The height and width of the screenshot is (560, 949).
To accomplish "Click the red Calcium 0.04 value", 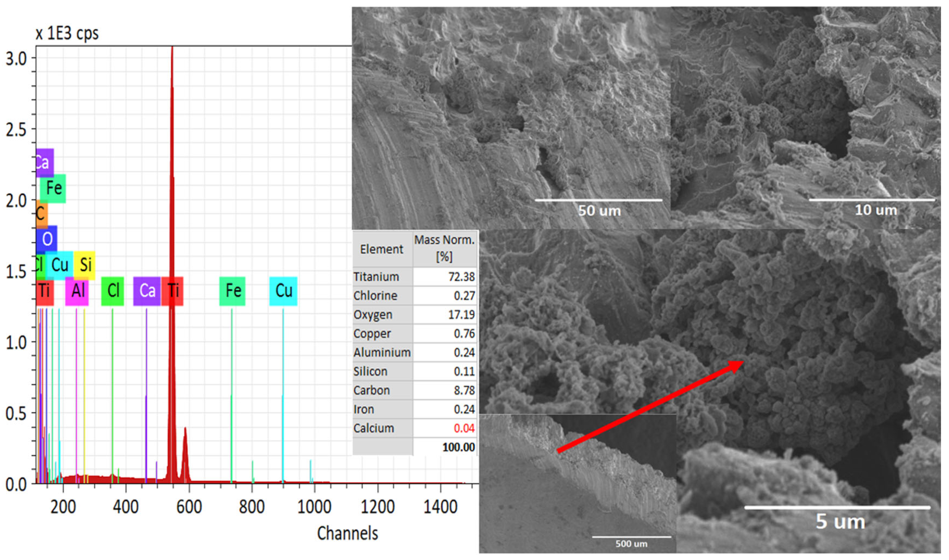I will tap(464, 428).
